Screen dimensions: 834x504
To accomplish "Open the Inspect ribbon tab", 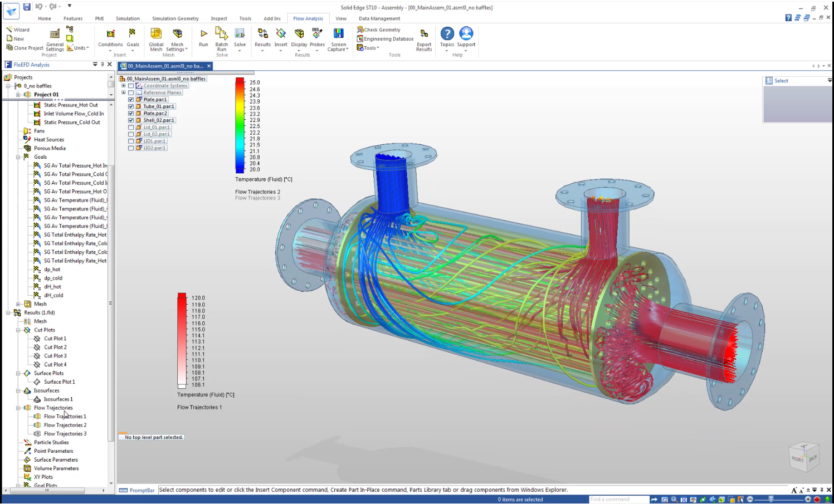I will click(x=218, y=18).
